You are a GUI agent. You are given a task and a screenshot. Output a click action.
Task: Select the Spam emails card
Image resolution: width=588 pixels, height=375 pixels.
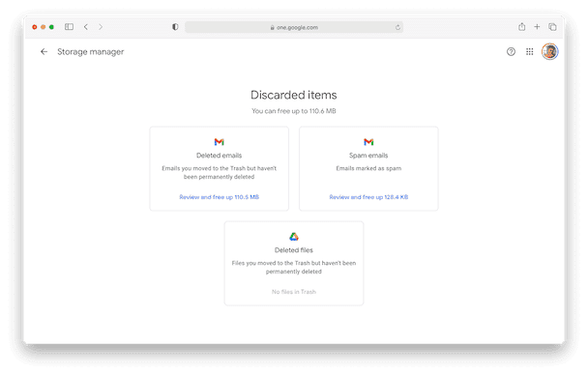(368, 168)
